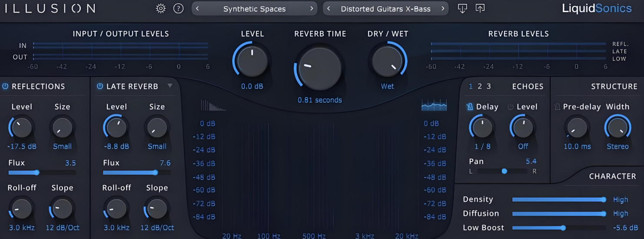
Task: Click the Pan value 5.4
Action: [x=531, y=161]
